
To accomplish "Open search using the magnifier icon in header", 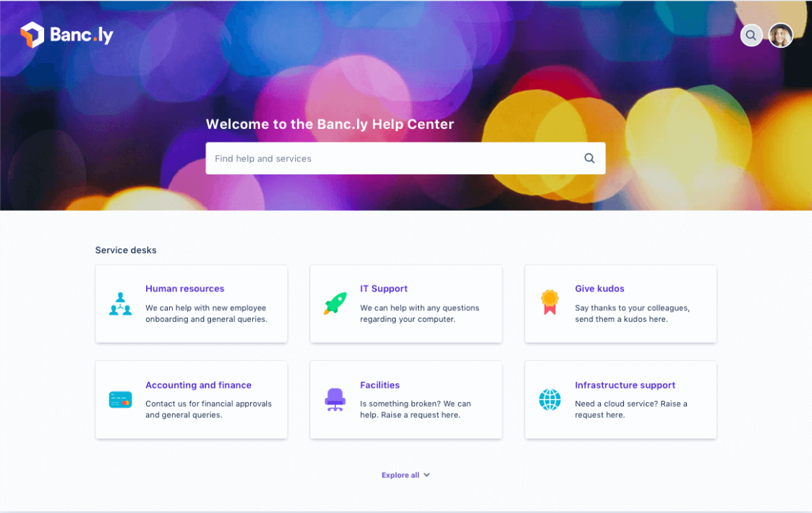I will point(751,35).
